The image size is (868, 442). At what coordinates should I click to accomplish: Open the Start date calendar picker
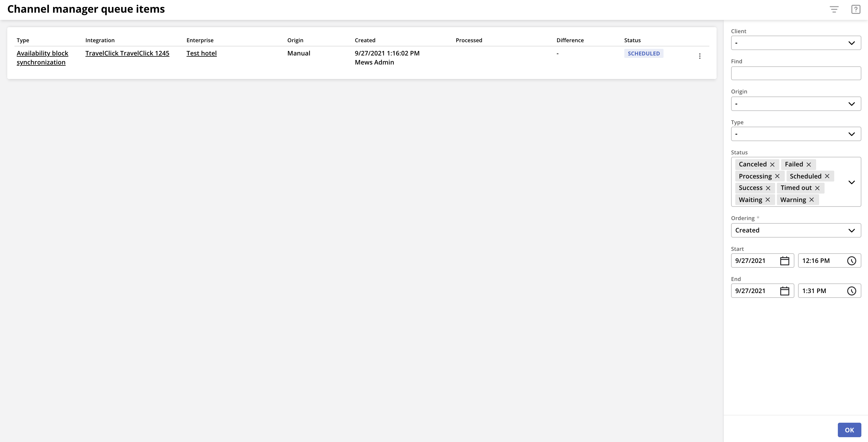click(785, 260)
